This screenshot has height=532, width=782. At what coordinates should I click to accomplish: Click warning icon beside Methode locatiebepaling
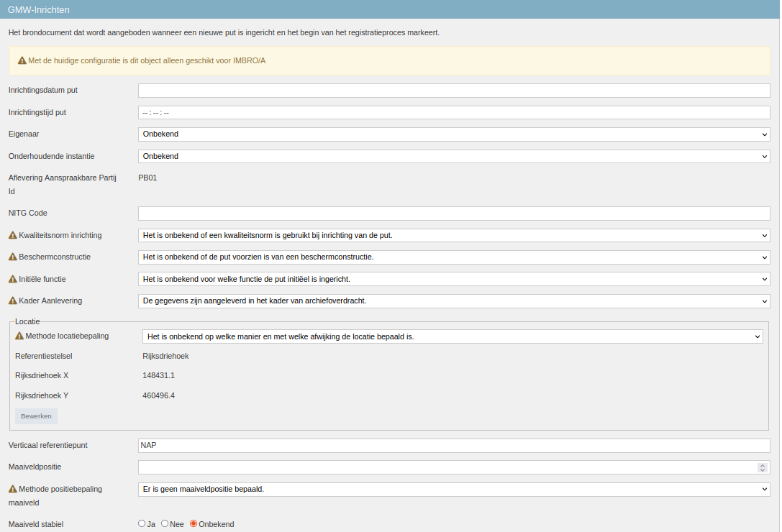pyautogui.click(x=19, y=336)
